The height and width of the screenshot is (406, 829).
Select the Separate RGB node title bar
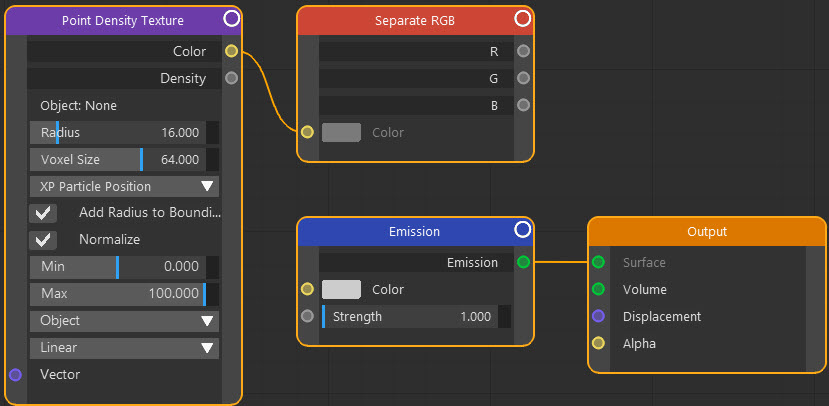tap(415, 21)
